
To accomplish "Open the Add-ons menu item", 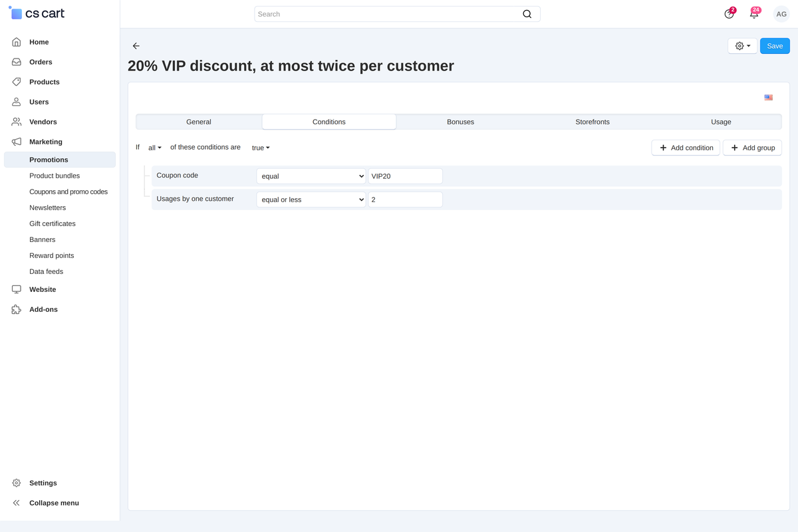I will point(43,309).
